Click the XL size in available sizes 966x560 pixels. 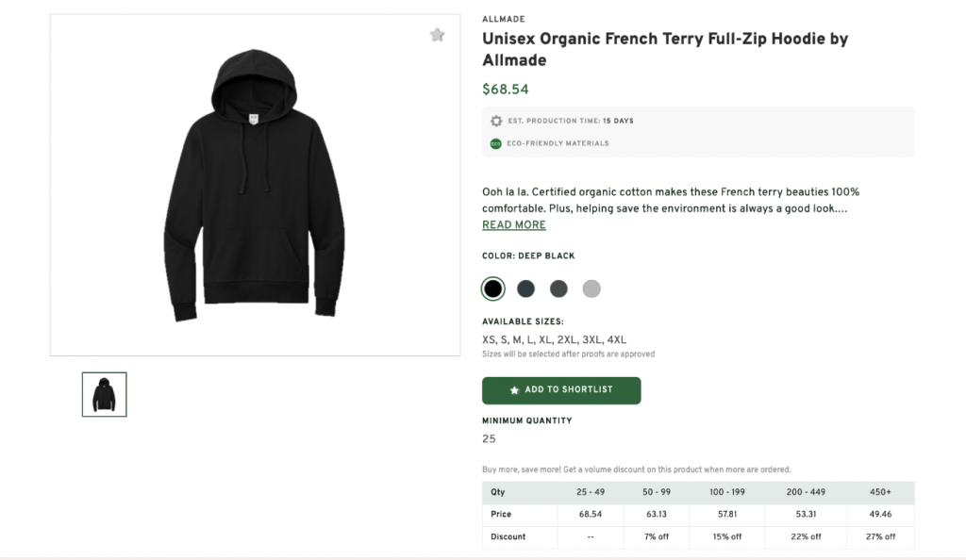pos(543,339)
